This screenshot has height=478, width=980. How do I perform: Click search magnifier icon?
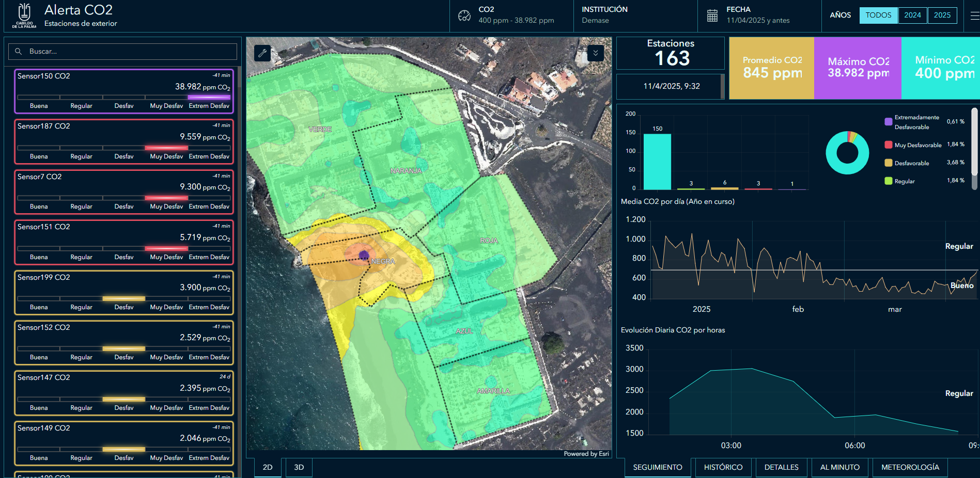(19, 51)
